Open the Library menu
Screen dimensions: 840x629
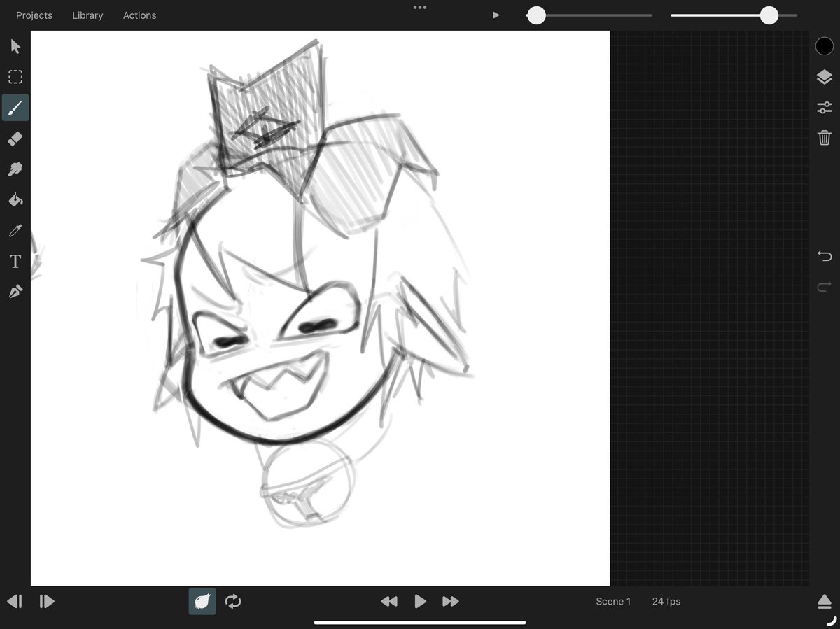(x=87, y=15)
